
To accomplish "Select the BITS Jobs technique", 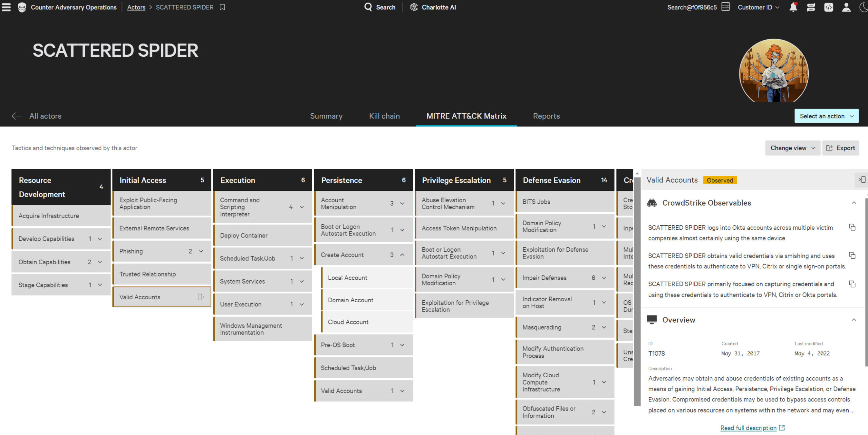I will pos(565,202).
